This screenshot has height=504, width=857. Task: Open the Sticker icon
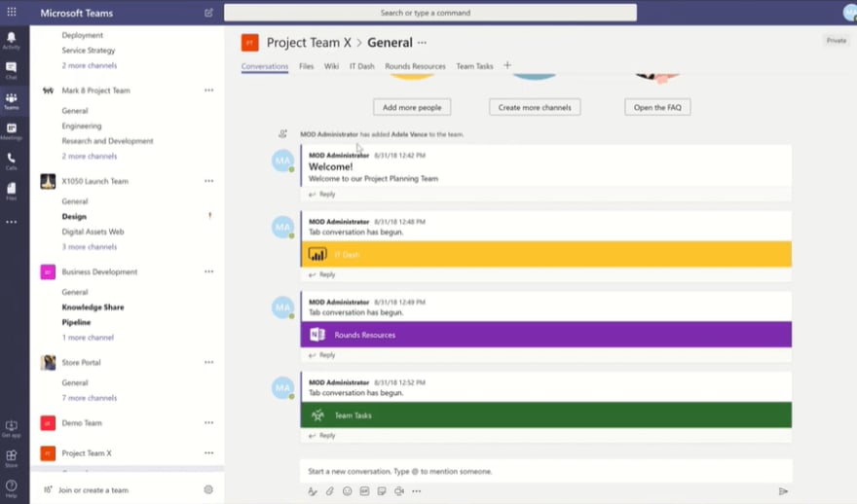click(382, 491)
